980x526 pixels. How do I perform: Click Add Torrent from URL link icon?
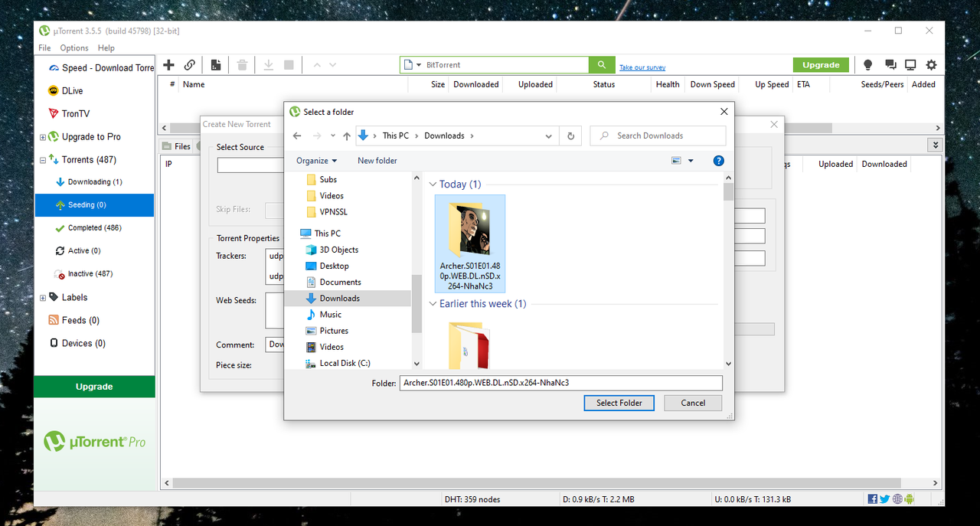[189, 65]
